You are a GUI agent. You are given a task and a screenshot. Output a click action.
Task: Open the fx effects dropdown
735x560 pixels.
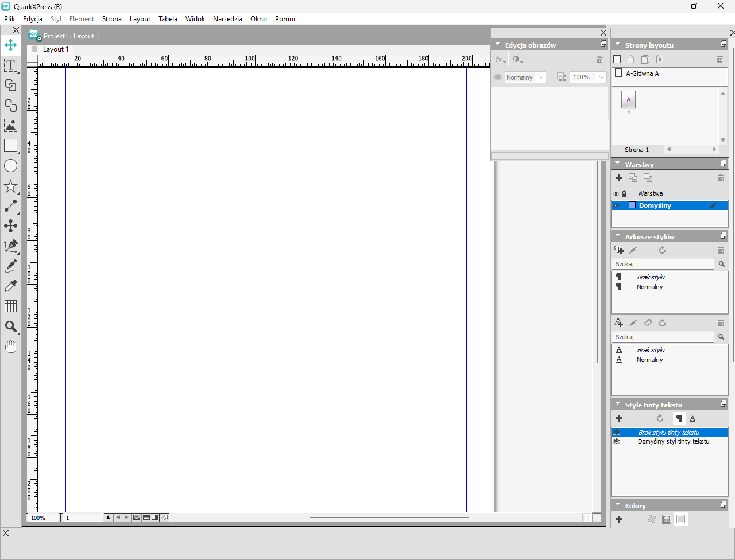pos(501,60)
